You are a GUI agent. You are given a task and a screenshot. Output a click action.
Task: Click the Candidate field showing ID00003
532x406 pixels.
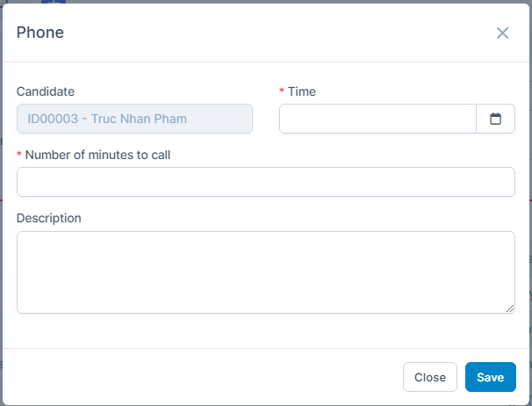(x=134, y=119)
